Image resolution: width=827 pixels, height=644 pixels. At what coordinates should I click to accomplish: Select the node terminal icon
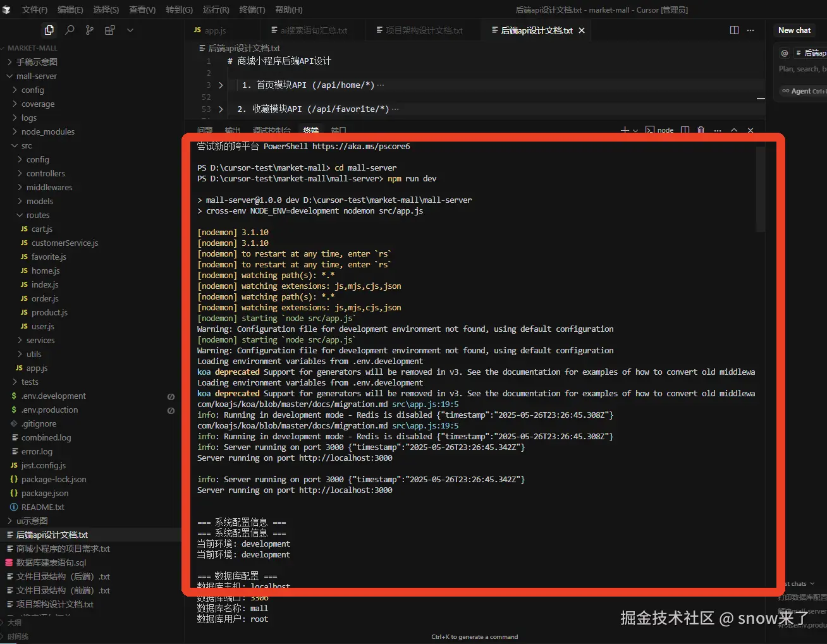pyautogui.click(x=650, y=130)
